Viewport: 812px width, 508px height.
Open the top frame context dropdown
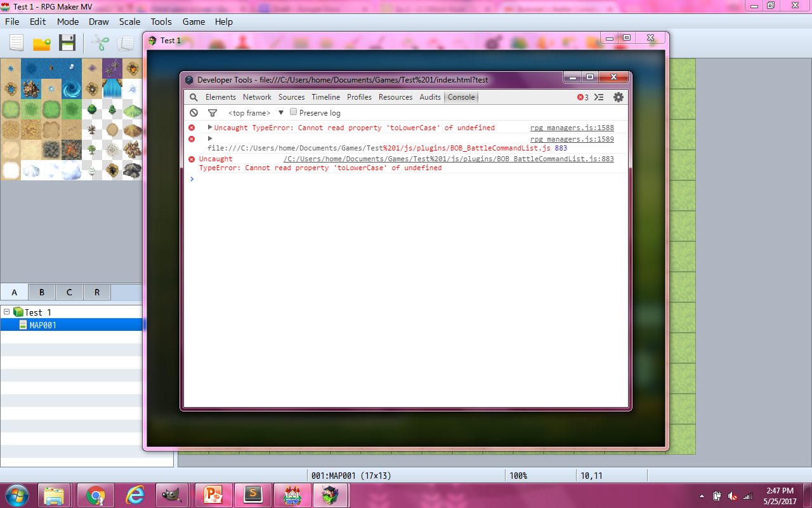click(x=255, y=113)
